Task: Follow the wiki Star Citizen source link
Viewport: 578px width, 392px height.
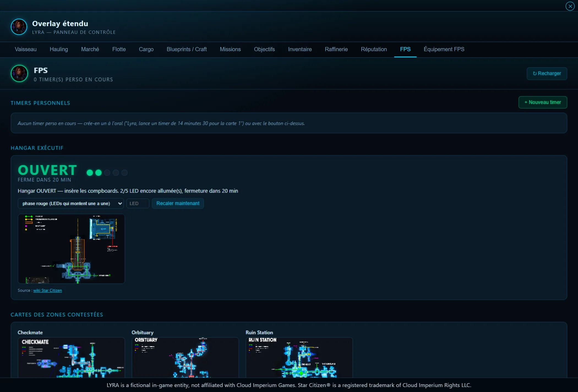Action: coord(48,290)
